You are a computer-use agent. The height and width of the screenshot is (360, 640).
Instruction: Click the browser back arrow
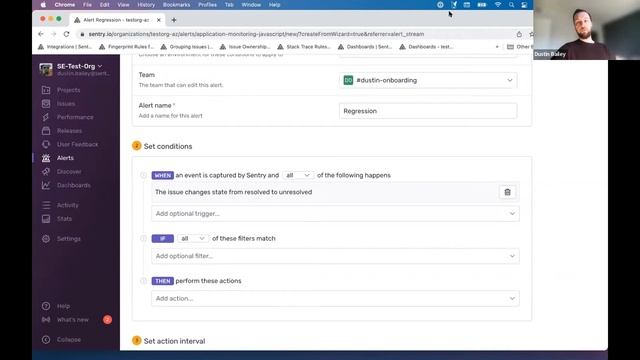[x=41, y=34]
